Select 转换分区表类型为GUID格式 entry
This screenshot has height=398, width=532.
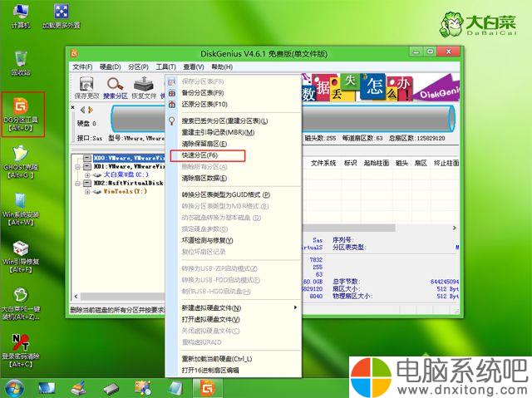[234, 195]
